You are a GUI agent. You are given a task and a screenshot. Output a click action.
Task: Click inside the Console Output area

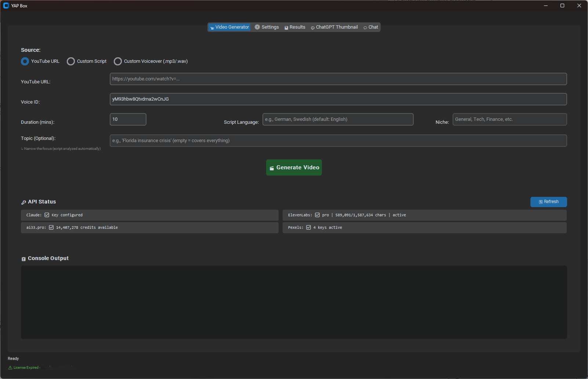tap(294, 302)
